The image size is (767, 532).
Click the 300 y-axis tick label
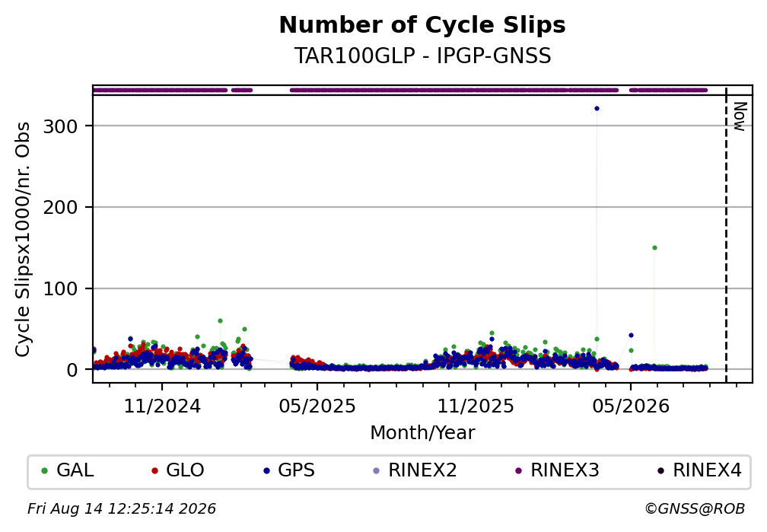61,127
